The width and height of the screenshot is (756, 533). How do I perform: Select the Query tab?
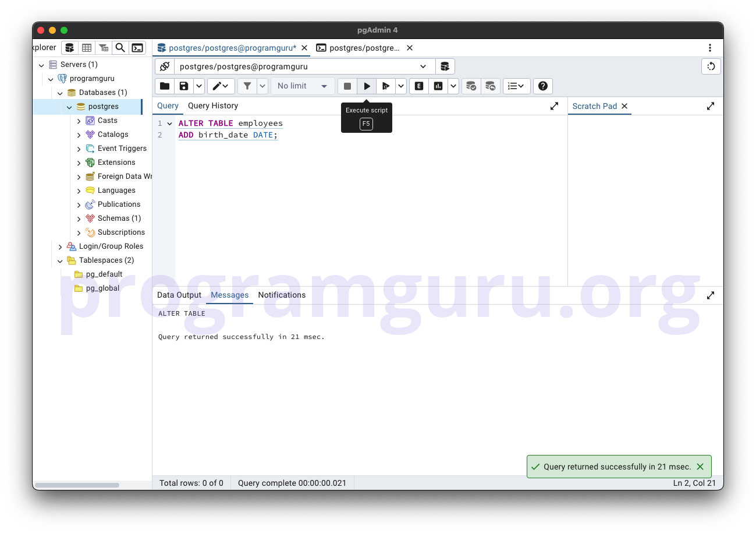pyautogui.click(x=168, y=106)
